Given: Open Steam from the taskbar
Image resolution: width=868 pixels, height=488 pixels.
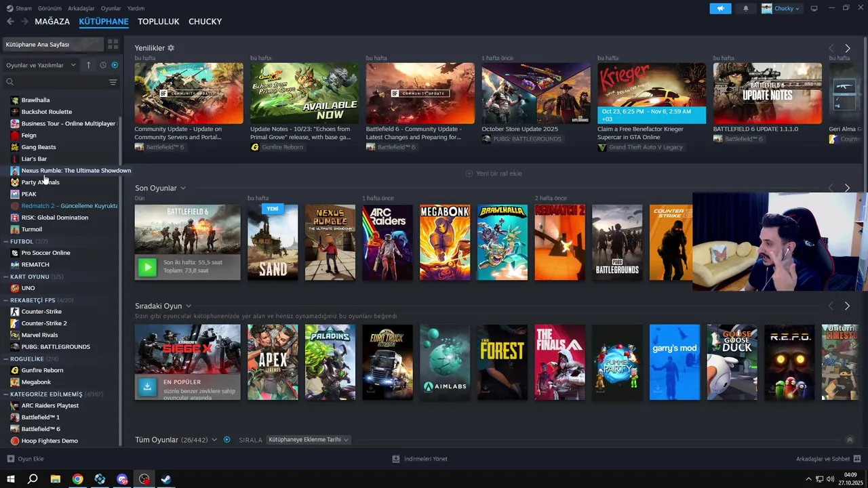Looking at the screenshot, I should [x=166, y=479].
